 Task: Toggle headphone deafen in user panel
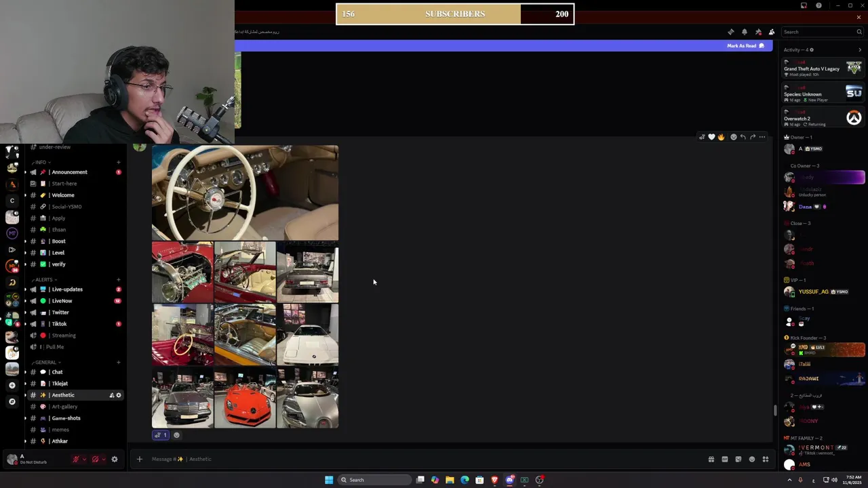(95, 459)
